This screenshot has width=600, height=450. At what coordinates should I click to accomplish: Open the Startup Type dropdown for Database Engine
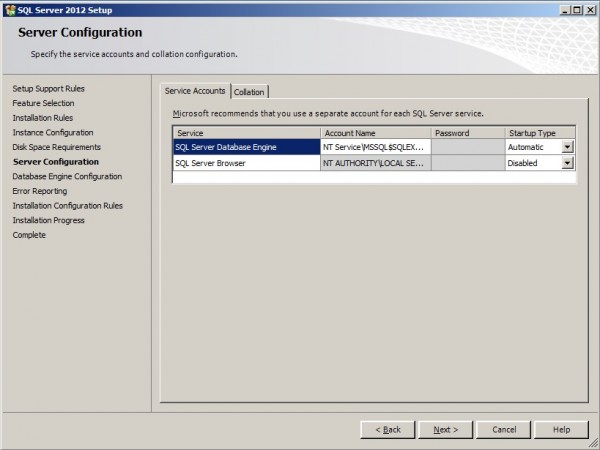point(567,147)
